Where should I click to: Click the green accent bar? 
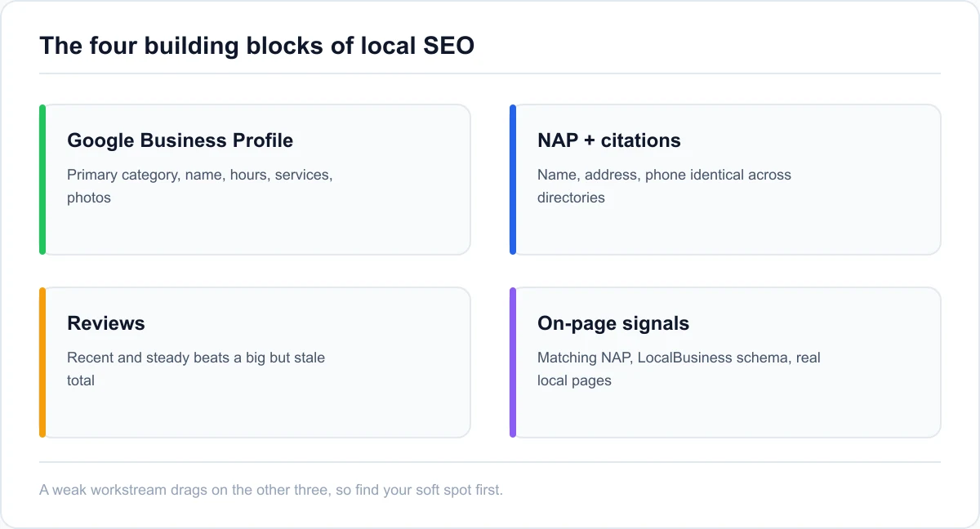click(x=42, y=180)
